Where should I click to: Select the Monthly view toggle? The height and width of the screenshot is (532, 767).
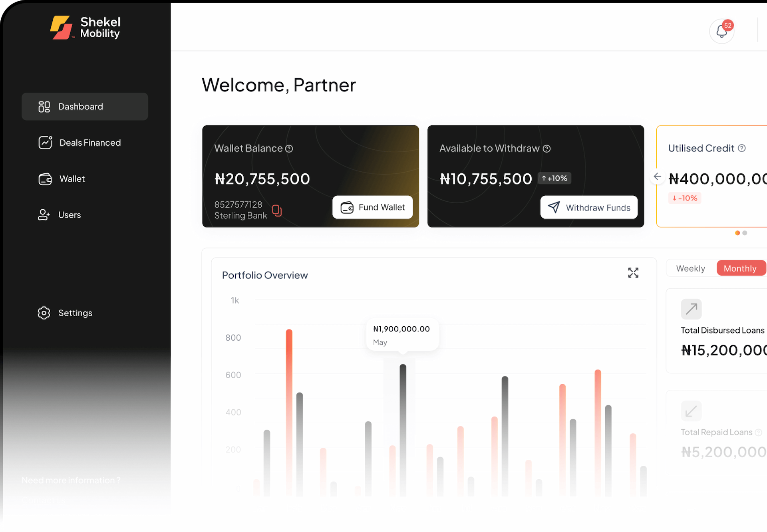[x=741, y=268]
